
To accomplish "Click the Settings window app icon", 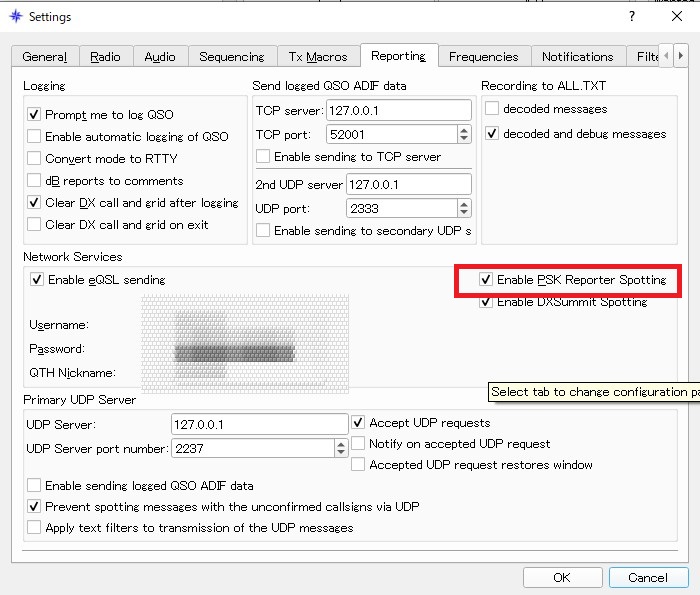I will coord(16,17).
